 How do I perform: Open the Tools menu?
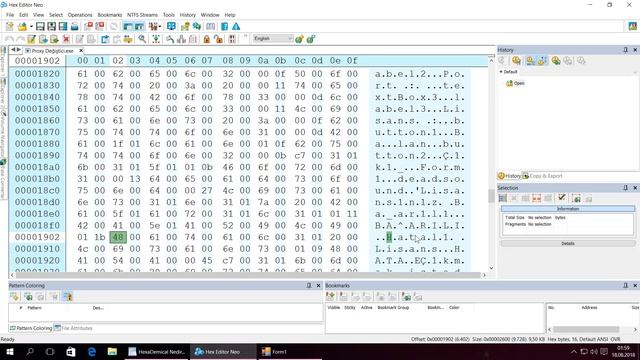169,15
